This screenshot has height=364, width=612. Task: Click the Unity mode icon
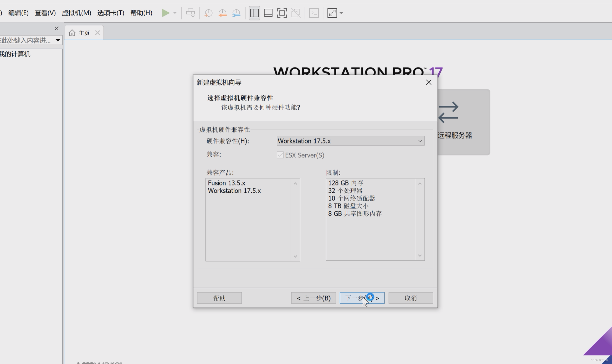click(296, 13)
